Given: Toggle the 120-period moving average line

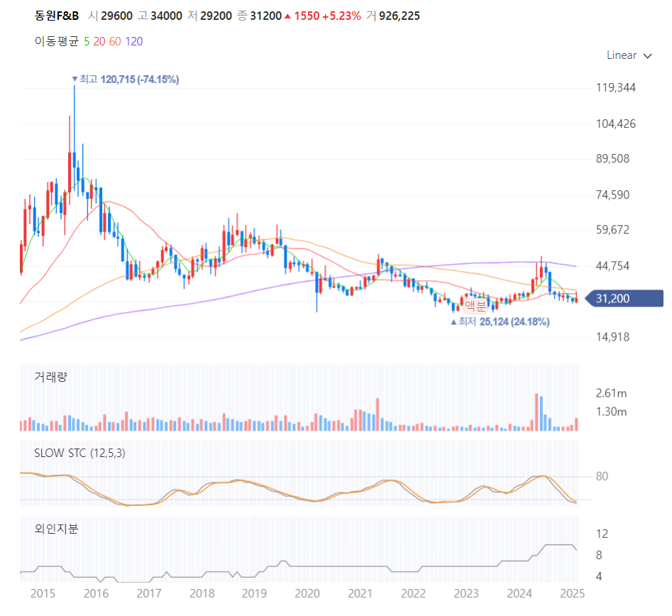Looking at the screenshot, I should click(133, 42).
